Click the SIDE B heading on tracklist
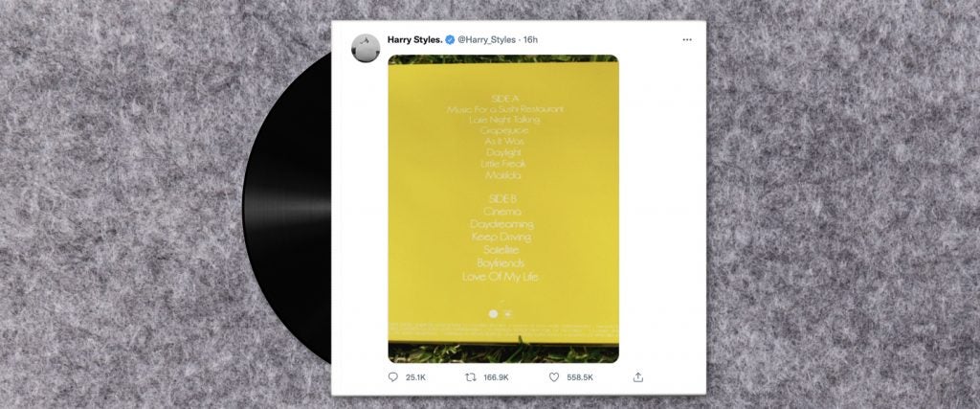The image size is (980, 409). 503,198
